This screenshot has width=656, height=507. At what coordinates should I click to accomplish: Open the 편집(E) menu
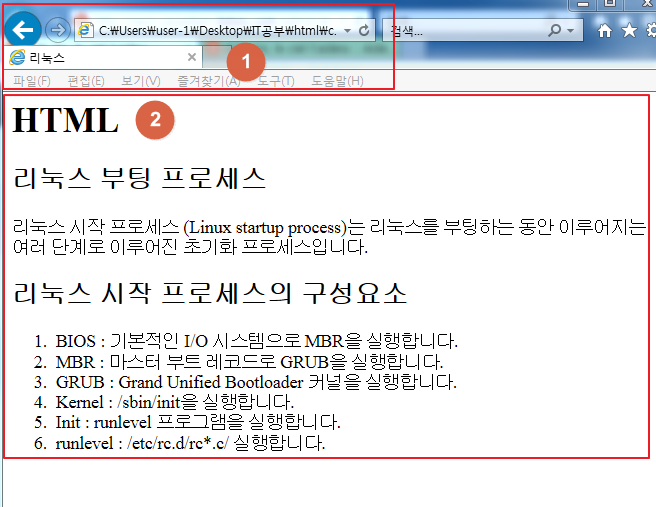(86, 81)
